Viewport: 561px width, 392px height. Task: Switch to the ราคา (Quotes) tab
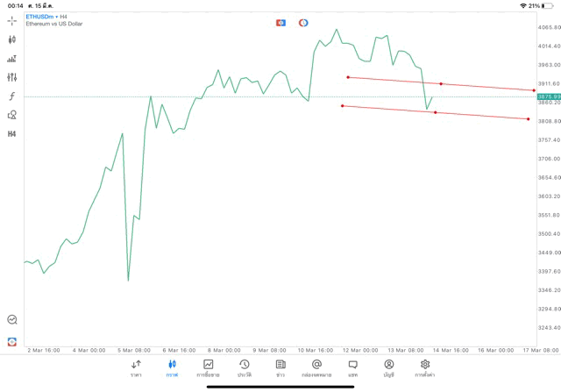[136, 368]
